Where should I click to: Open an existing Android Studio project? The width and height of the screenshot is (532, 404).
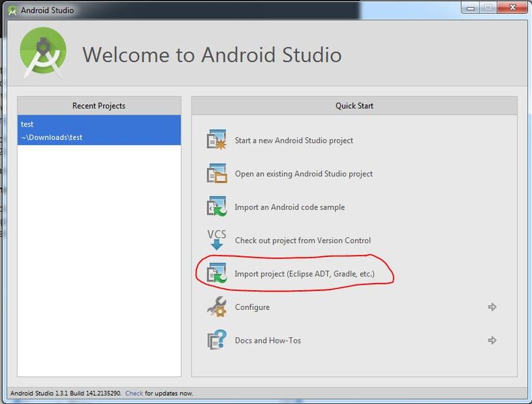pos(303,174)
